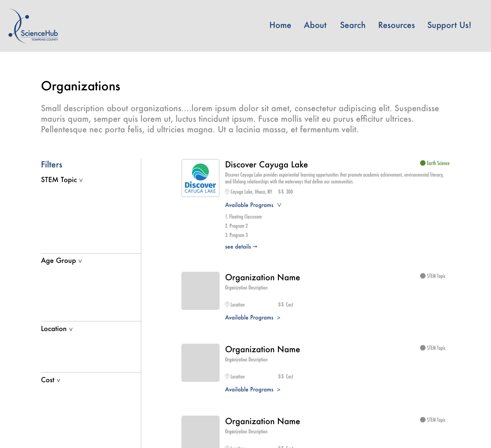This screenshot has height=448, width=491.
Task: Open the Home page
Action: pyautogui.click(x=280, y=25)
